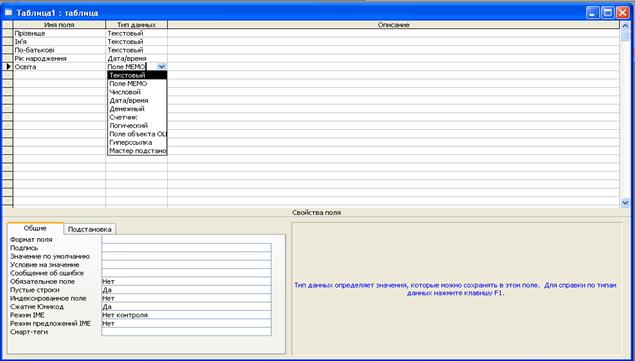Click the data type cell of Ім'я
635x361 pixels.
tap(136, 41)
